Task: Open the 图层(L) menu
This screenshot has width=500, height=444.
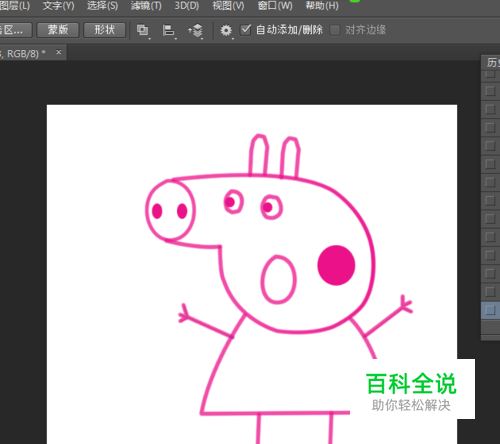Action: tap(15, 6)
